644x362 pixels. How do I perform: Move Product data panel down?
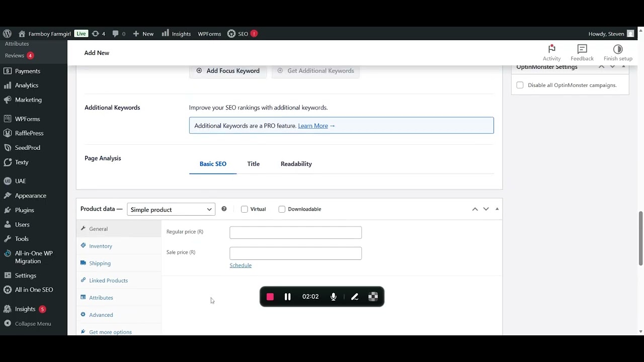[x=486, y=209]
